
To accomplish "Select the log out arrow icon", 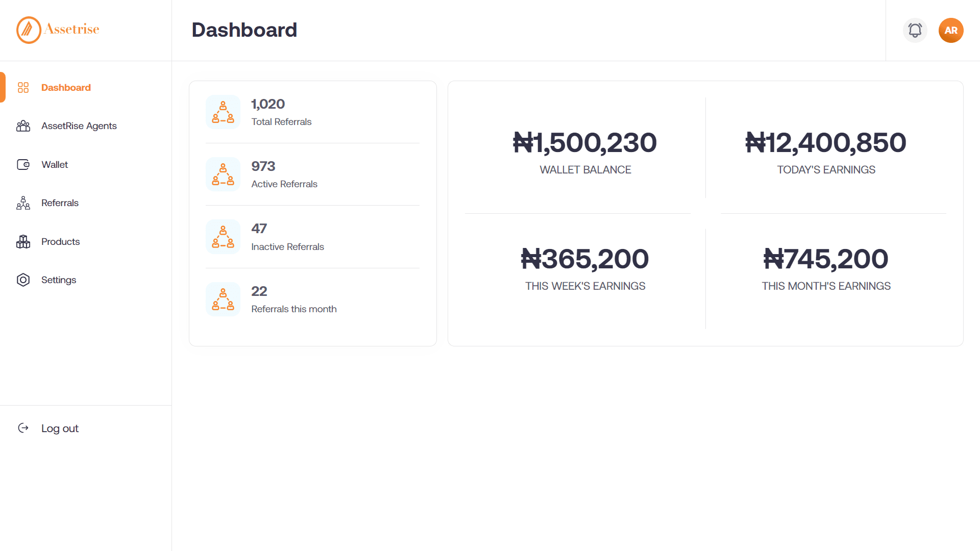I will [x=23, y=428].
